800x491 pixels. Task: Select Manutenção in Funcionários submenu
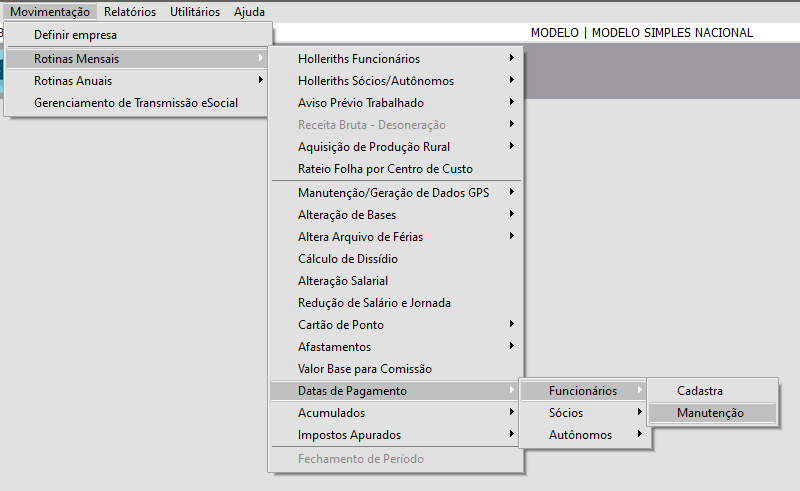(710, 413)
